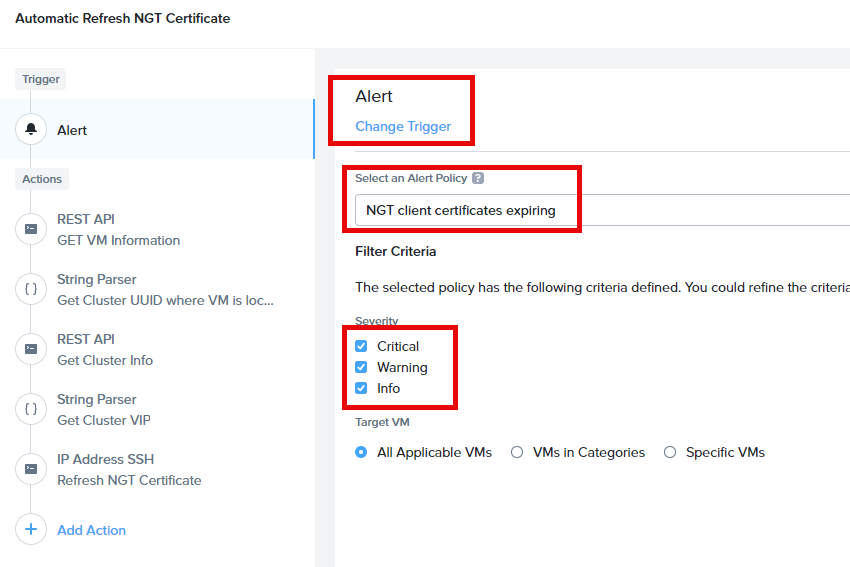Screen dimensions: 850x567
Task: Open the Alert Policy help question icon
Action: 478,178
